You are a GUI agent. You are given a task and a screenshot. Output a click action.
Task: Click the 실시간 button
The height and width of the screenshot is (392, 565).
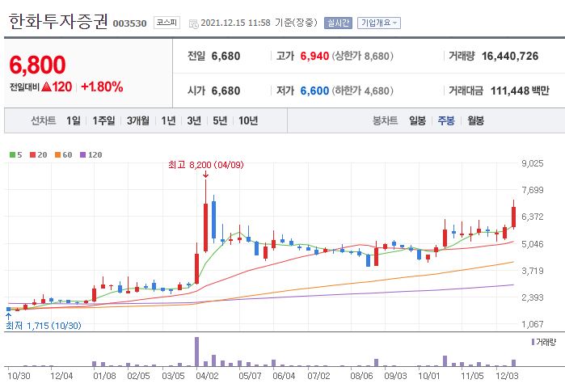pos(338,23)
